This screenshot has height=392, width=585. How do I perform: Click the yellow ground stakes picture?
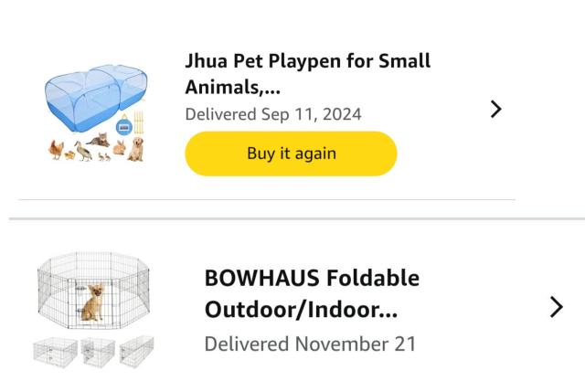coord(140,122)
